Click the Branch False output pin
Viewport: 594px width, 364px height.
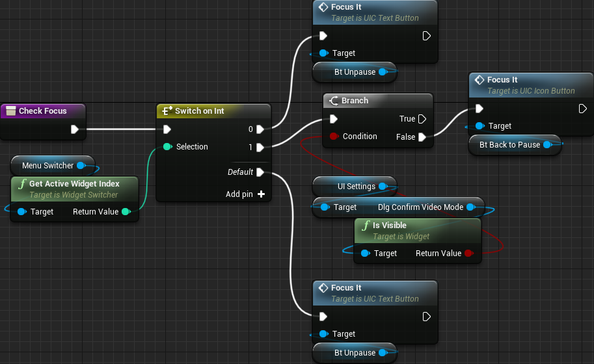pyautogui.click(x=422, y=137)
